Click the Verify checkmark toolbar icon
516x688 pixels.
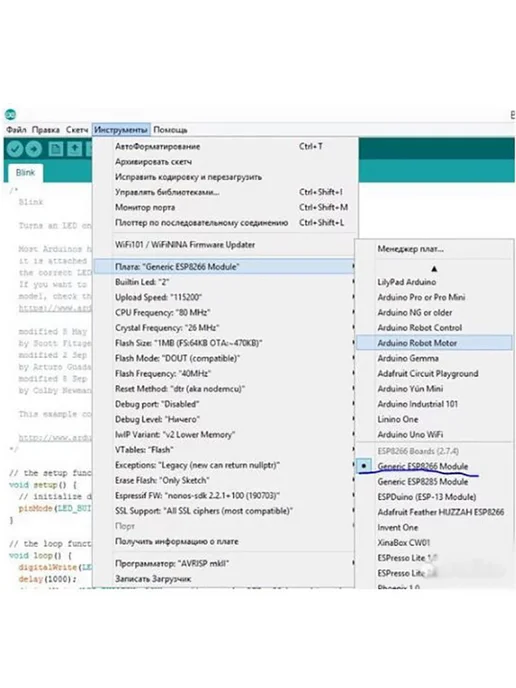coord(15,149)
